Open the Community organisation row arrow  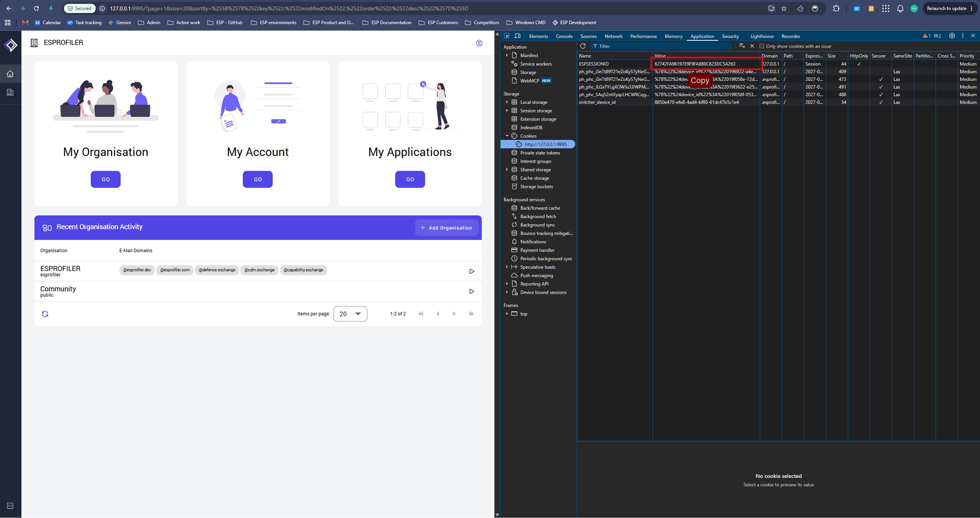472,291
